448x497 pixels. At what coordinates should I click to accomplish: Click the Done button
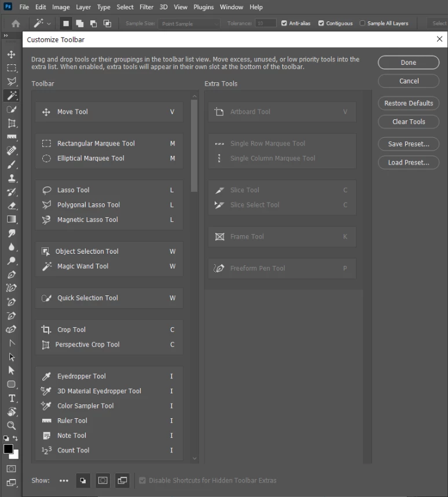pyautogui.click(x=409, y=63)
